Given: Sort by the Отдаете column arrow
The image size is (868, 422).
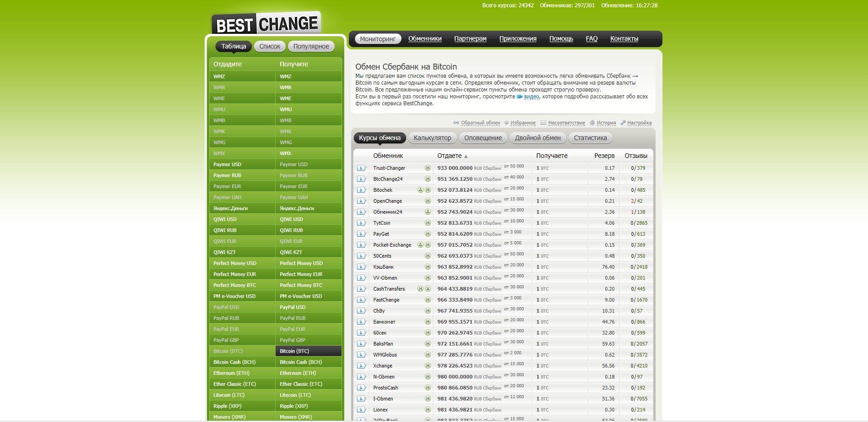Looking at the screenshot, I should 466,156.
